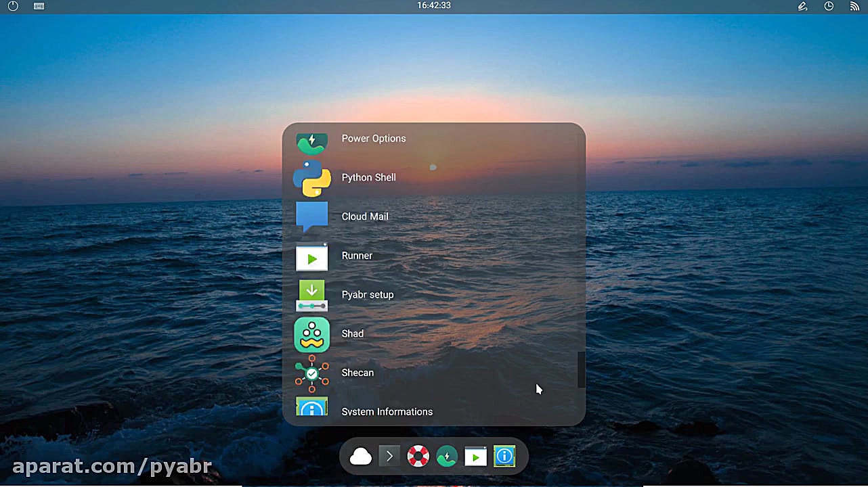Image resolution: width=868 pixels, height=487 pixels.
Task: Click the Shad app icon
Action: 311,334
